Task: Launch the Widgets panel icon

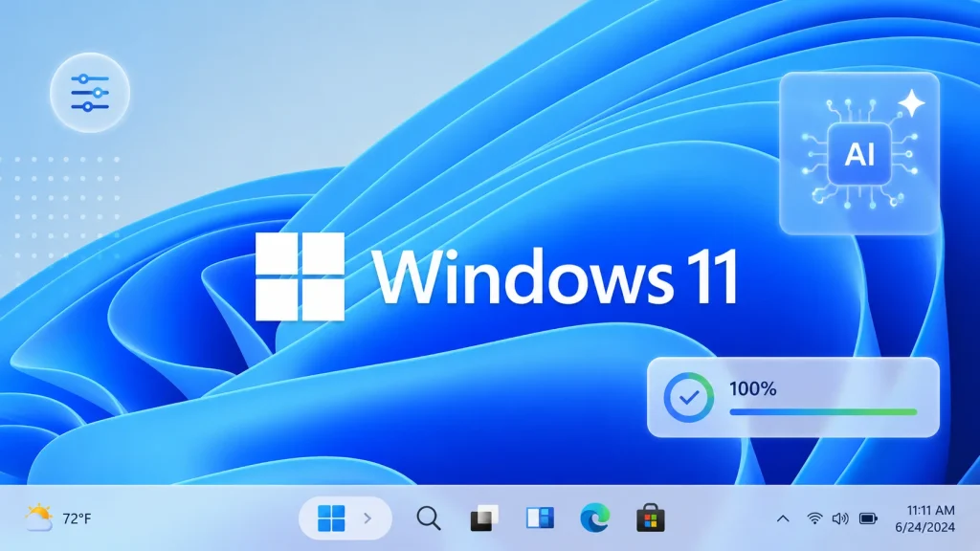Action: pyautogui.click(x=540, y=518)
